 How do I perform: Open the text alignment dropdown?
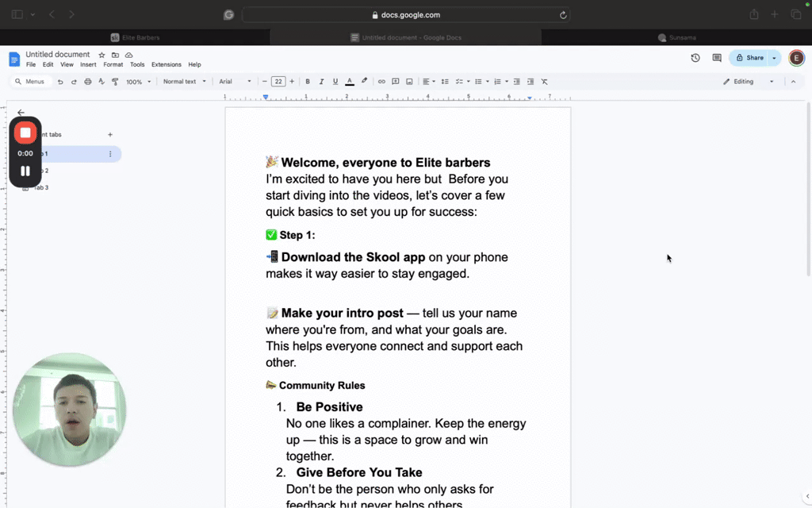(428, 82)
